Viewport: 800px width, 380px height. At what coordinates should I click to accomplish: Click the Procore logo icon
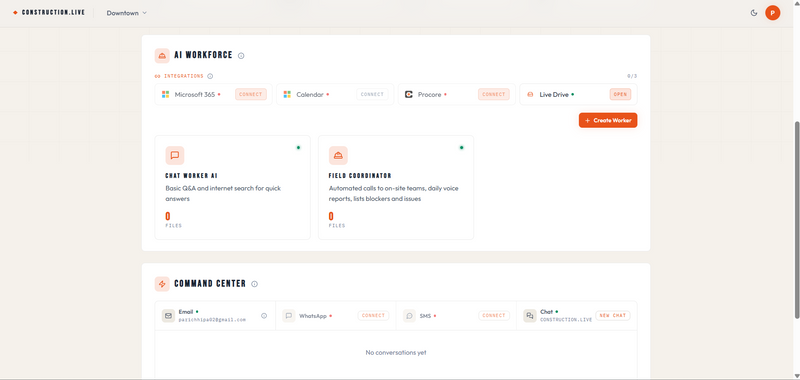pyautogui.click(x=409, y=94)
